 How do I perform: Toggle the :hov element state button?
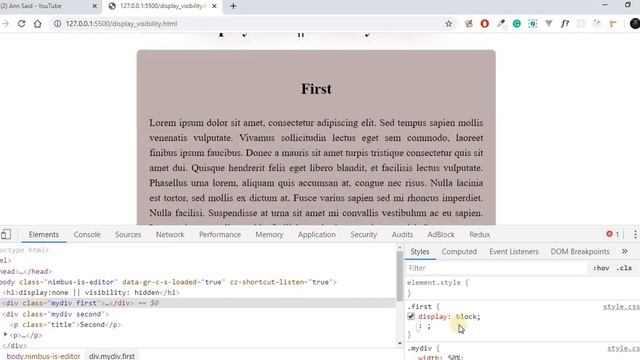coord(601,268)
